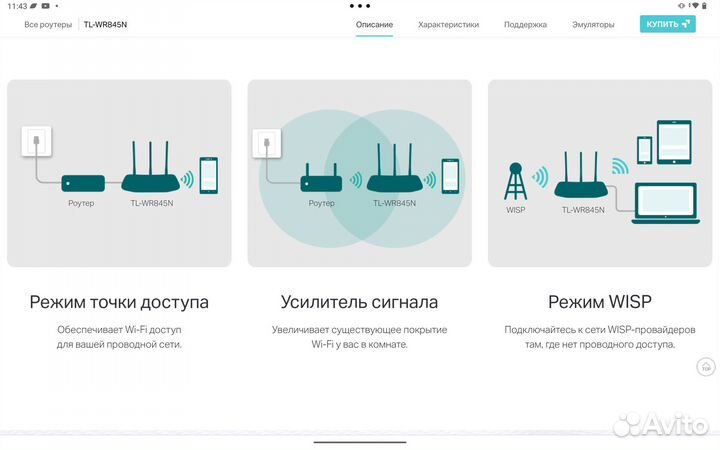Click the small Роутер icon in amplifier card

tap(321, 178)
